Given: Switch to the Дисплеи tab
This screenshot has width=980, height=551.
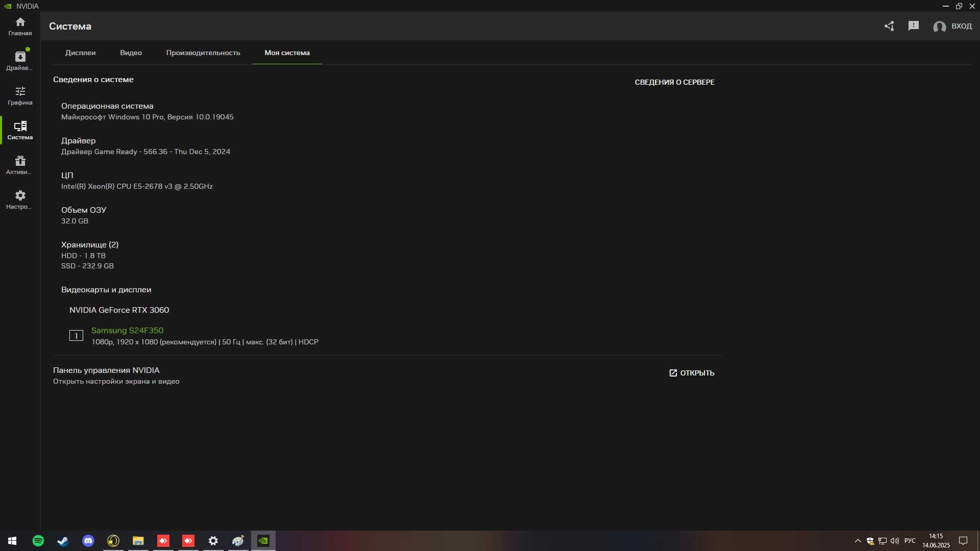Looking at the screenshot, I should [x=80, y=53].
